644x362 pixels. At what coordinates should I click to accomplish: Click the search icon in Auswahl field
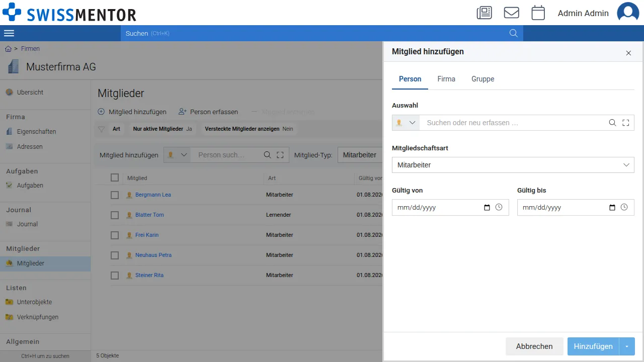point(612,123)
